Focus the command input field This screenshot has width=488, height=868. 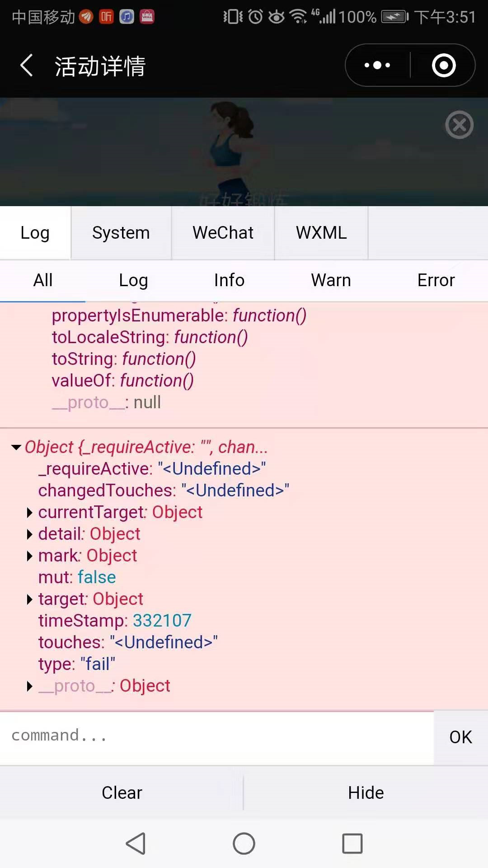217,736
